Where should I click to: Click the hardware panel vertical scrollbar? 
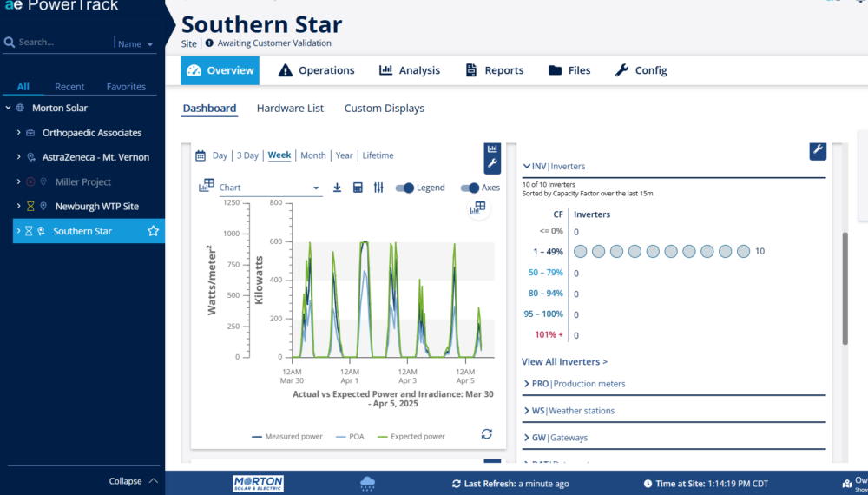point(845,288)
